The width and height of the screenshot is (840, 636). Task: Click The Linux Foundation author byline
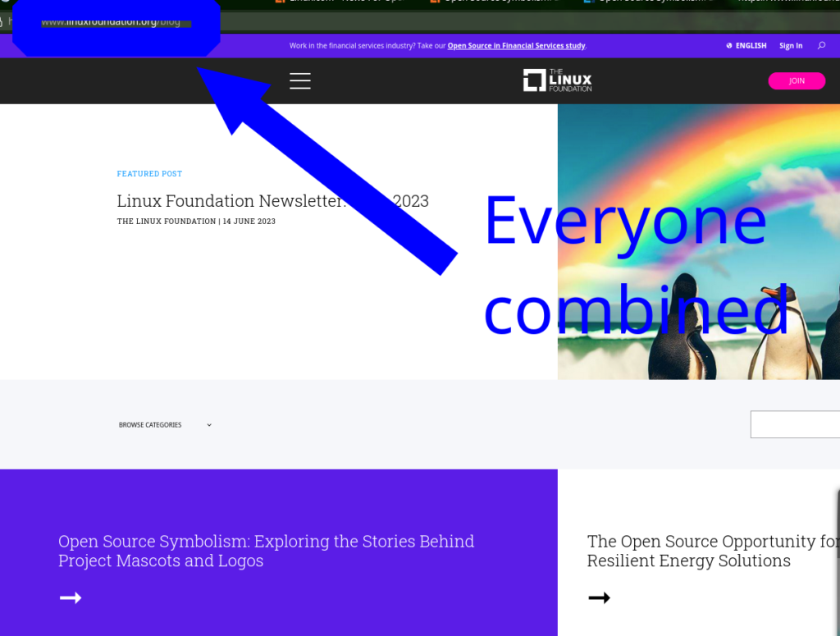[x=166, y=222]
